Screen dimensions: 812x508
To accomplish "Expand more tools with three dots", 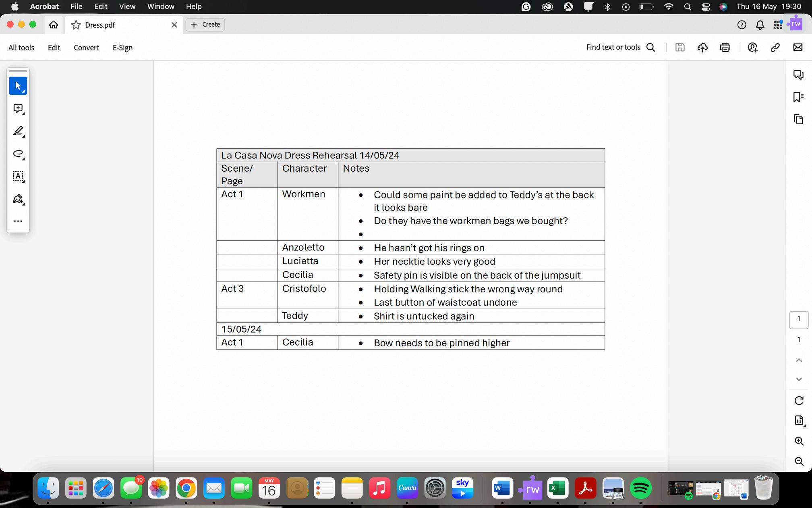I will coord(18,221).
